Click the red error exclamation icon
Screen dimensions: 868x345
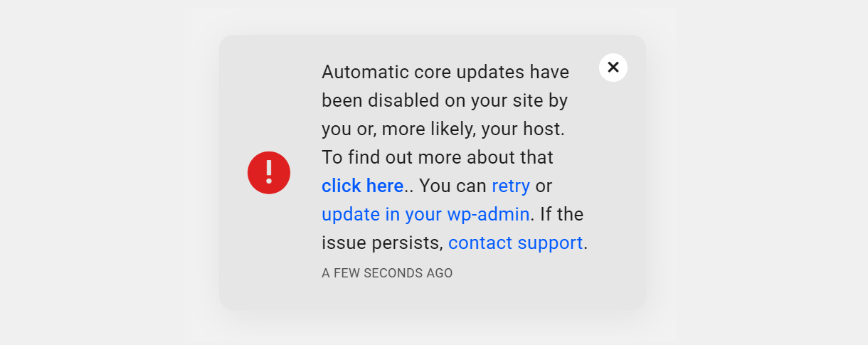[x=269, y=173]
